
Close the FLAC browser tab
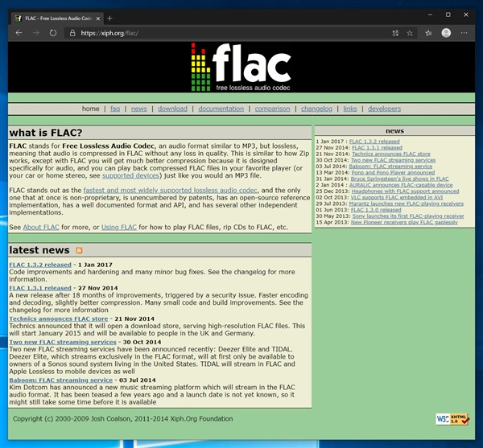(98, 18)
